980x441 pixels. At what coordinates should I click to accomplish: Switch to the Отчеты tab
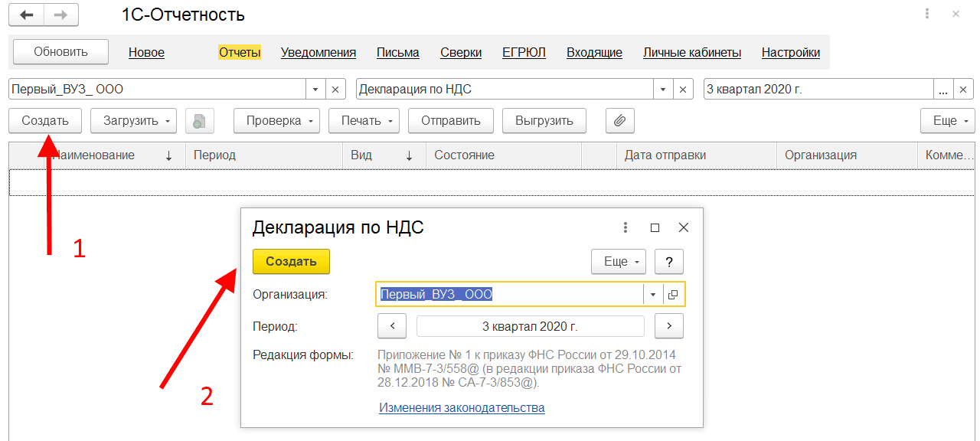click(240, 53)
